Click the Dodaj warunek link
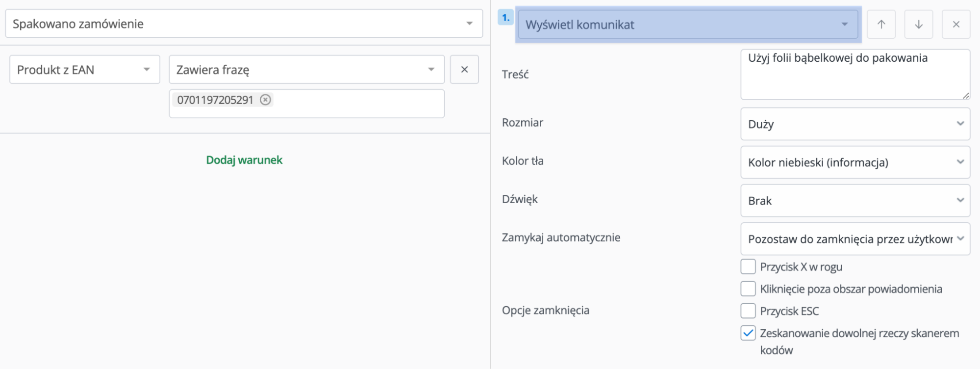The width and height of the screenshot is (980, 369). point(244,160)
